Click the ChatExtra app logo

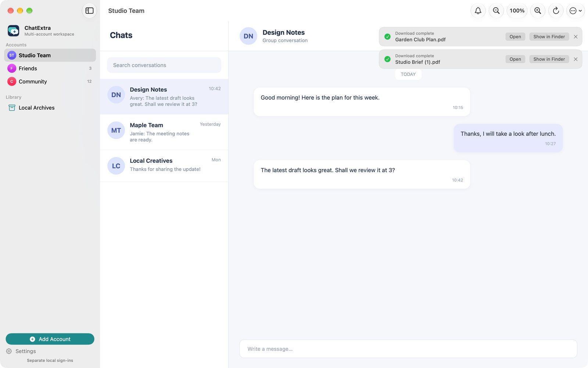click(x=14, y=31)
